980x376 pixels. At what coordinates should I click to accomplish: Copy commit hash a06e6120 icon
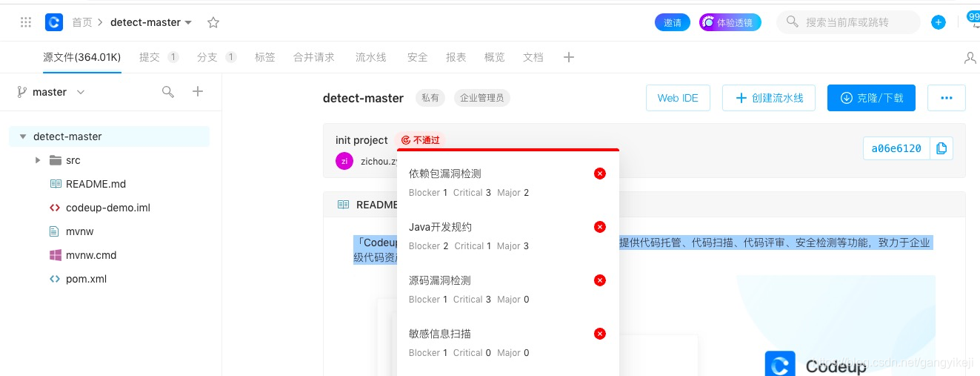pos(941,148)
